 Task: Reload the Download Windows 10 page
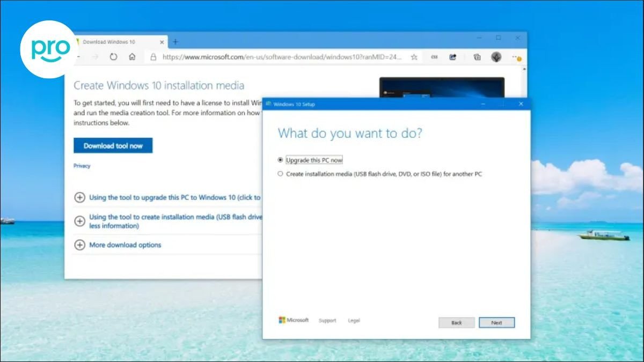[113, 56]
